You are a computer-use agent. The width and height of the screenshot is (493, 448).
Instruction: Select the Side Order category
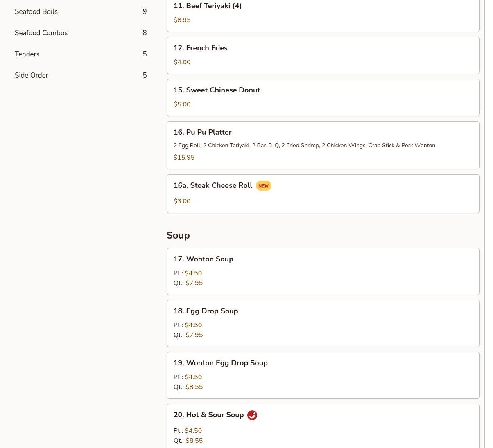click(32, 75)
